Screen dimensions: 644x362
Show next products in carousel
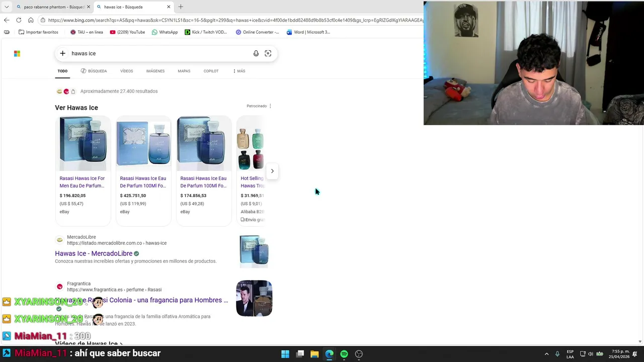tap(272, 171)
